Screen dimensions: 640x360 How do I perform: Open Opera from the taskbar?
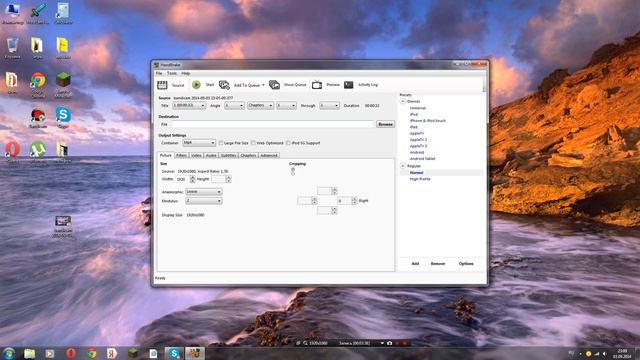(x=71, y=353)
